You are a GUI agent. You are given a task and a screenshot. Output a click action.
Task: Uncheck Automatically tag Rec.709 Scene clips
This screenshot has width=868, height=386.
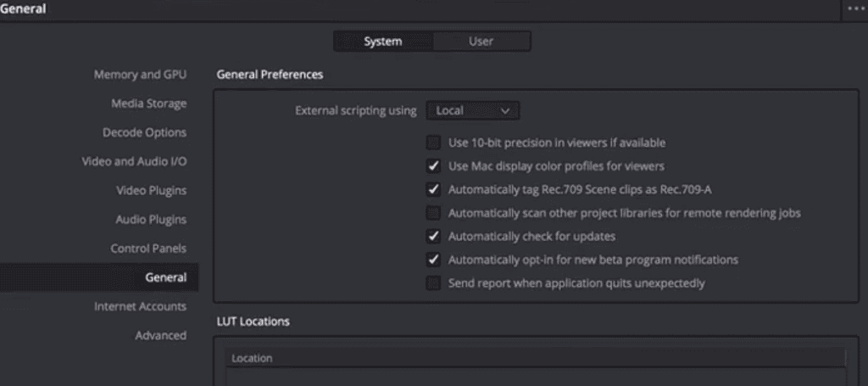[433, 189]
